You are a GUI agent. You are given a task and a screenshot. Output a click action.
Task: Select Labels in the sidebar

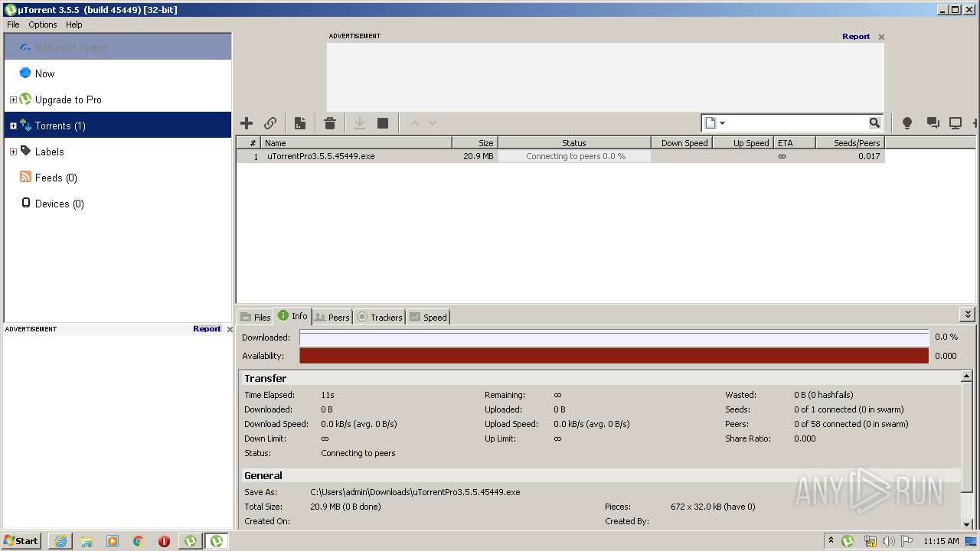tap(118, 152)
